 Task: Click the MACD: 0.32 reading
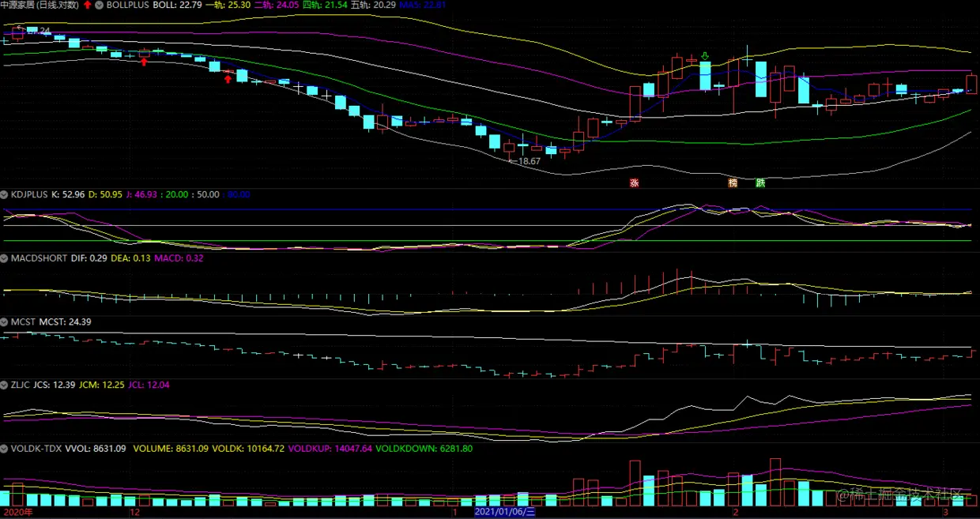point(179,258)
